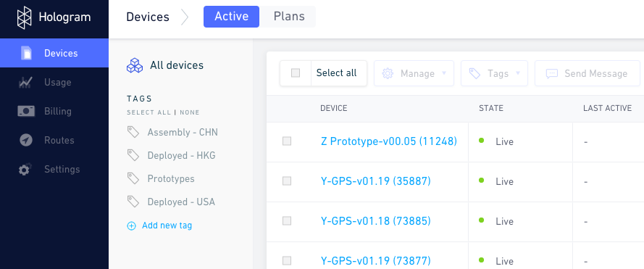644x269 pixels.
Task: Click the Send Message button
Action: (587, 73)
